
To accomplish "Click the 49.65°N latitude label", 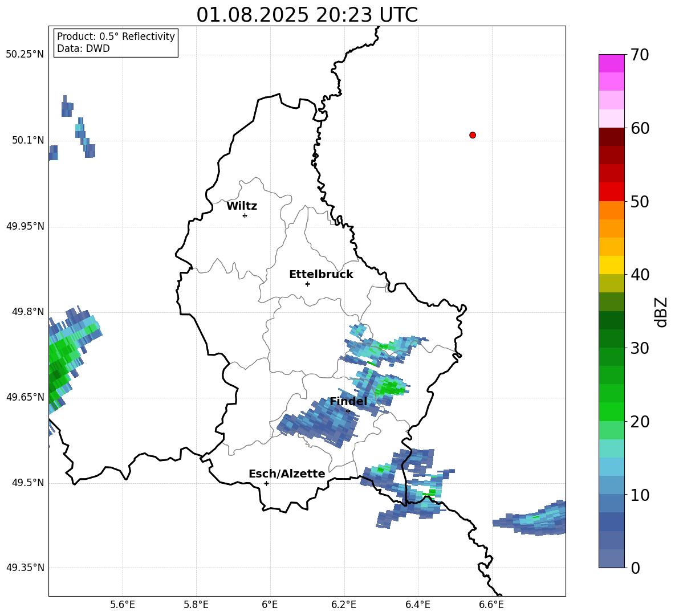I will coord(25,397).
